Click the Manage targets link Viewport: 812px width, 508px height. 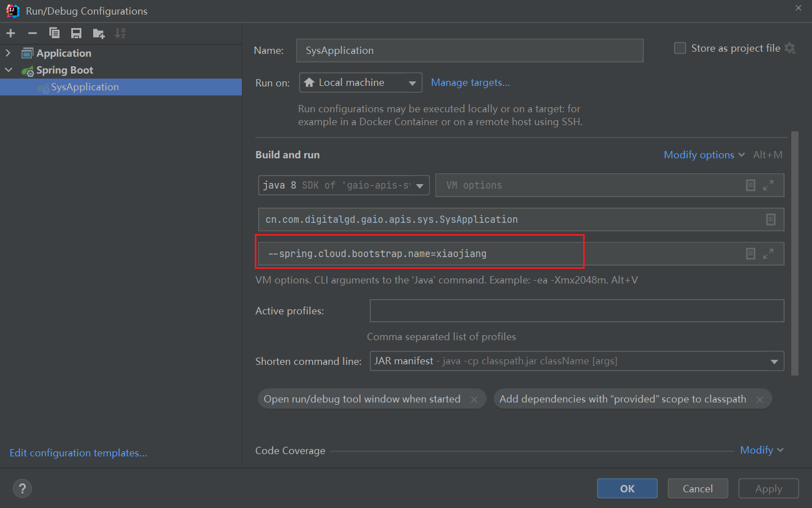pyautogui.click(x=470, y=83)
